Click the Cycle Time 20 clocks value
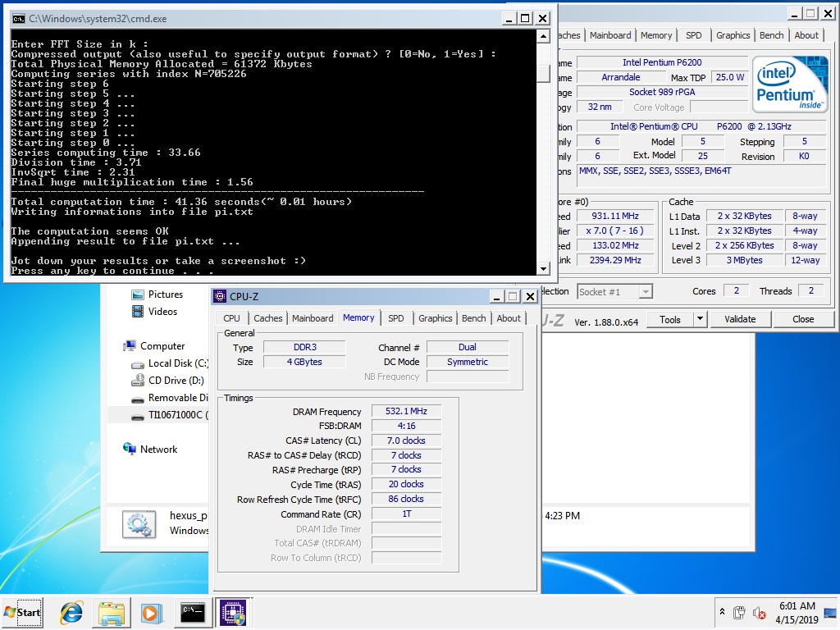The width and height of the screenshot is (840, 630). (406, 484)
